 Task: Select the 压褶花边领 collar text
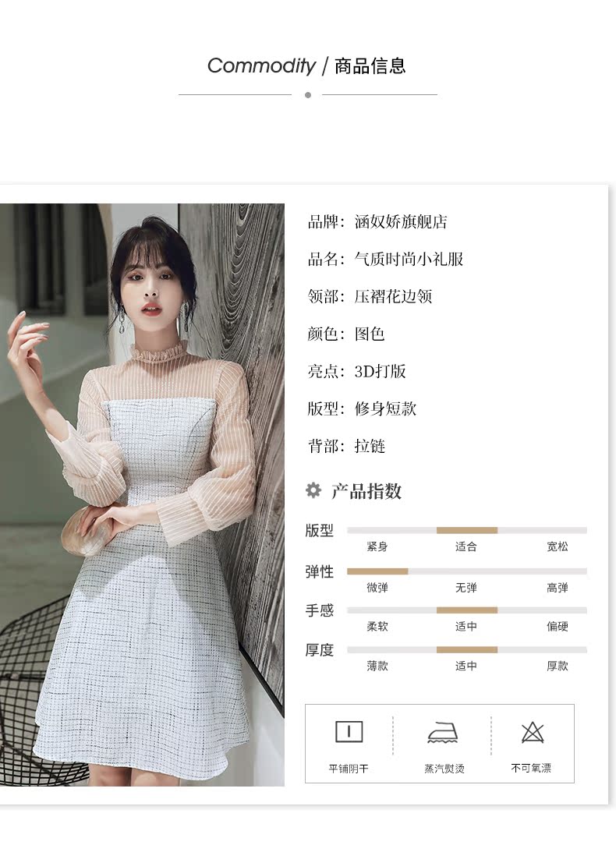point(393,297)
